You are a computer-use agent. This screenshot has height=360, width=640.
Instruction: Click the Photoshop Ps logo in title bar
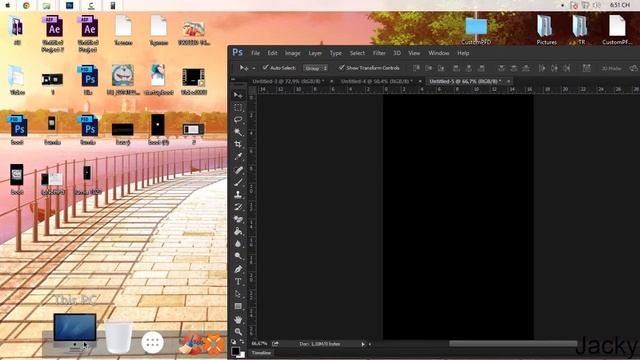coord(238,53)
